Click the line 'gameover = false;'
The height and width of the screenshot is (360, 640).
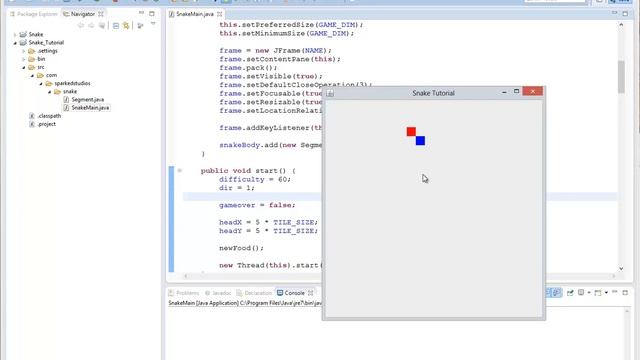257,205
